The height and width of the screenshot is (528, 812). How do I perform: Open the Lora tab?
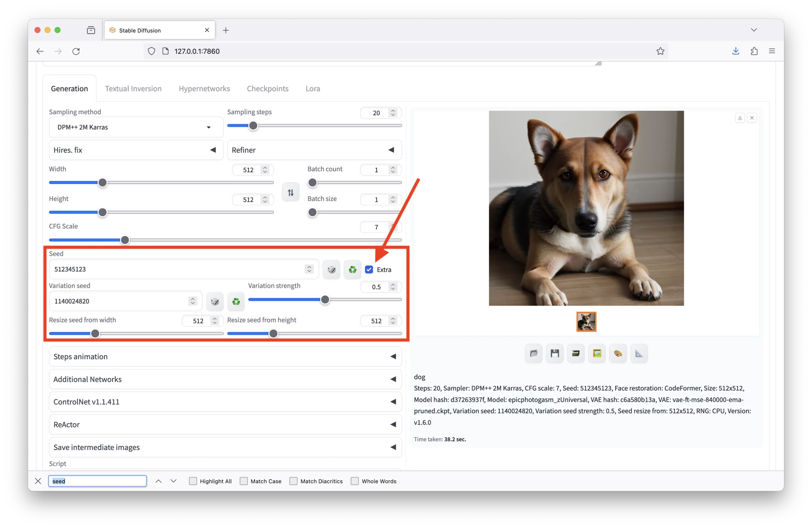312,89
